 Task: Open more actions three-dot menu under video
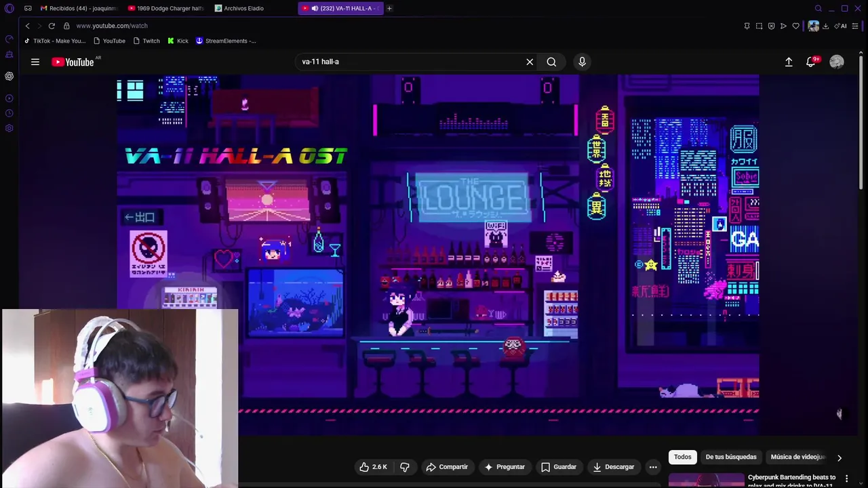click(653, 467)
